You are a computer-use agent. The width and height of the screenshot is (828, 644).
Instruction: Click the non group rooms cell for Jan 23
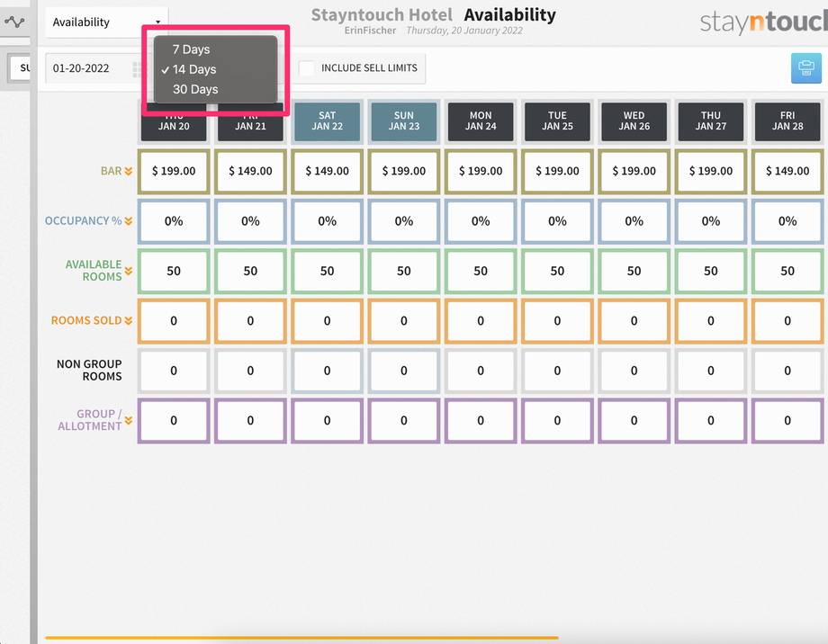[404, 371]
